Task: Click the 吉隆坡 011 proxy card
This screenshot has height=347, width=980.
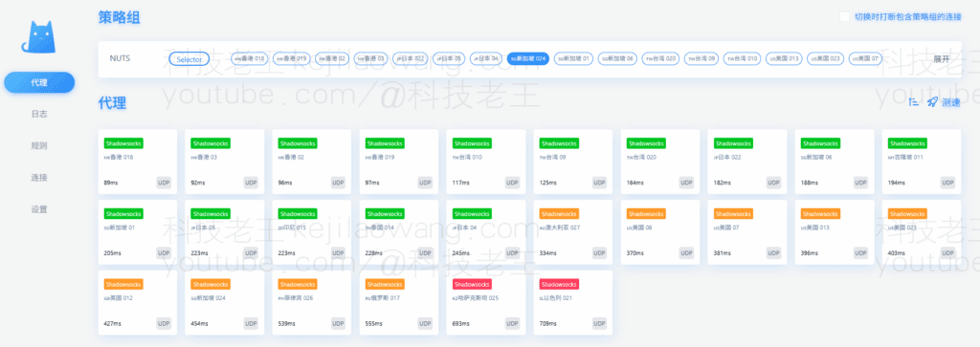Action: [922, 162]
